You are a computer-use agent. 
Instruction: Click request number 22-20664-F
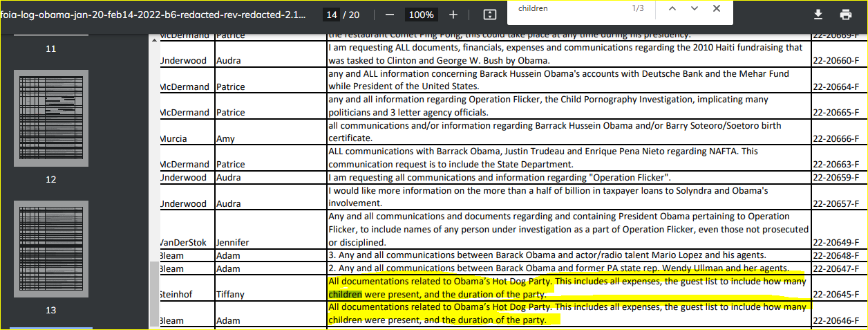tap(838, 86)
